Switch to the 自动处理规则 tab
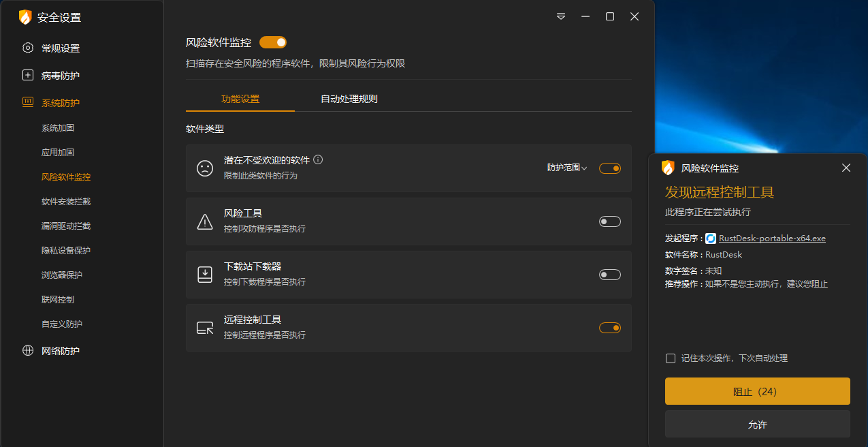This screenshot has height=447, width=868. 349,99
